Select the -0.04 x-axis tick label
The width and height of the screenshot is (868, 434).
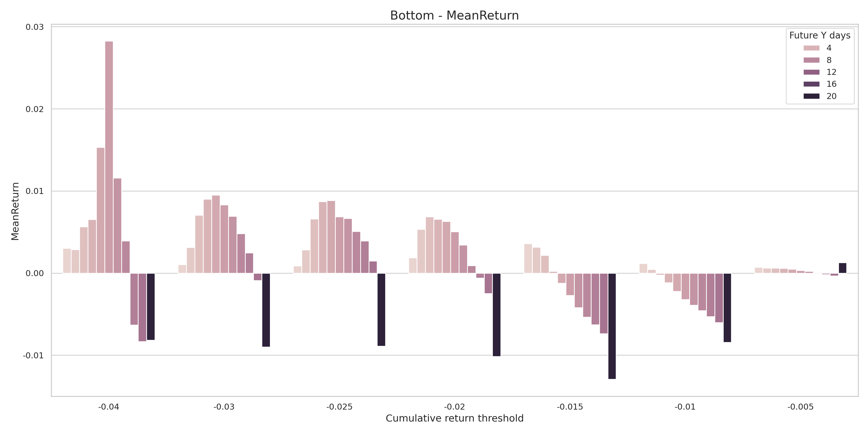pyautogui.click(x=108, y=407)
